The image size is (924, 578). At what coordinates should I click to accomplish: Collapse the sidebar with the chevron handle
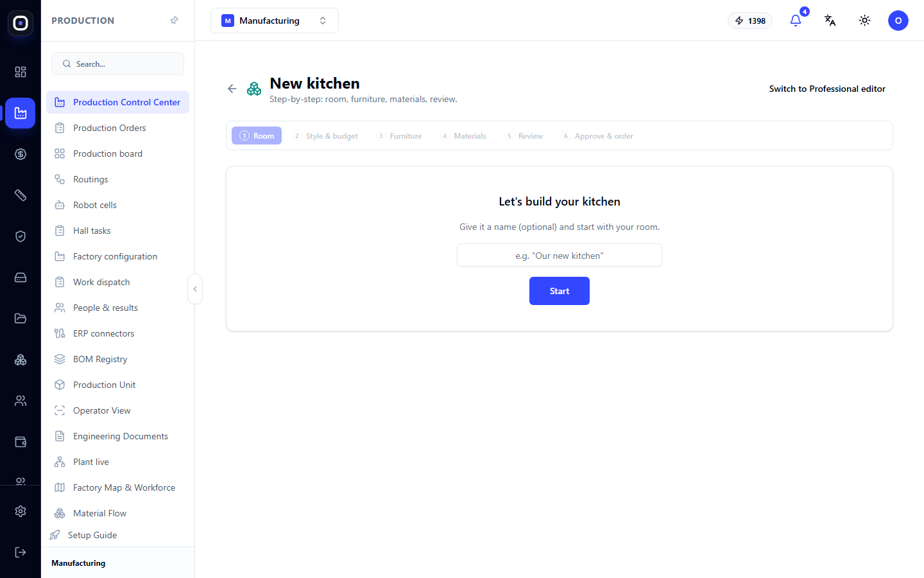(x=195, y=289)
